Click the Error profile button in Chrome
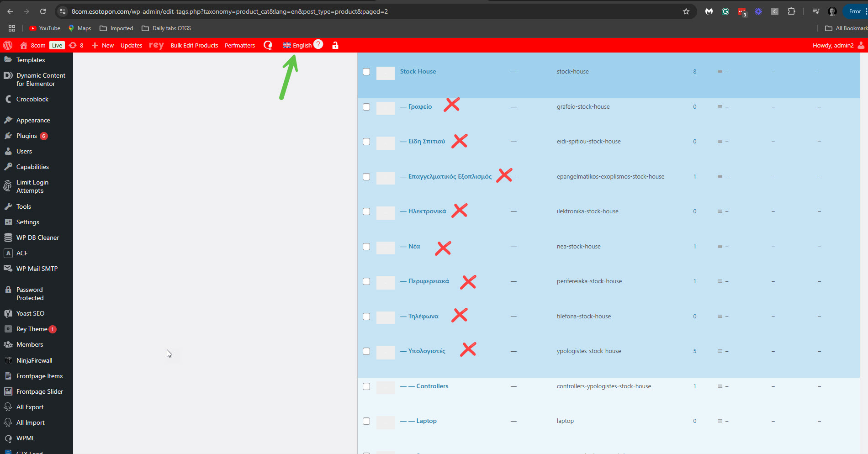This screenshot has height=454, width=868. click(855, 11)
